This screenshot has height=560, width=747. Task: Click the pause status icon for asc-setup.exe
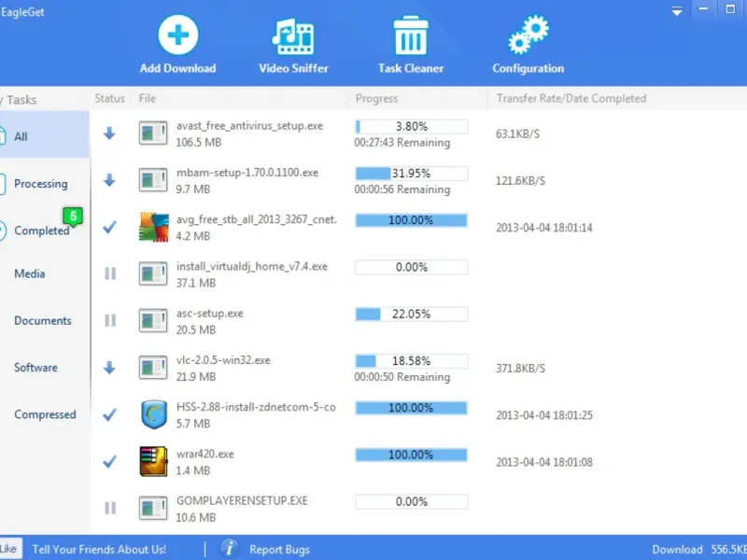[x=110, y=320]
